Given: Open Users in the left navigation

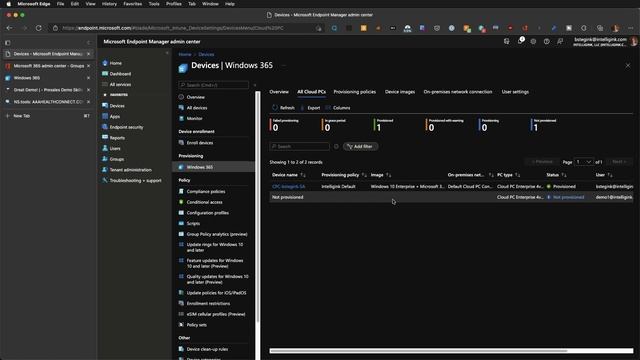Looking at the screenshot, I should 115,148.
